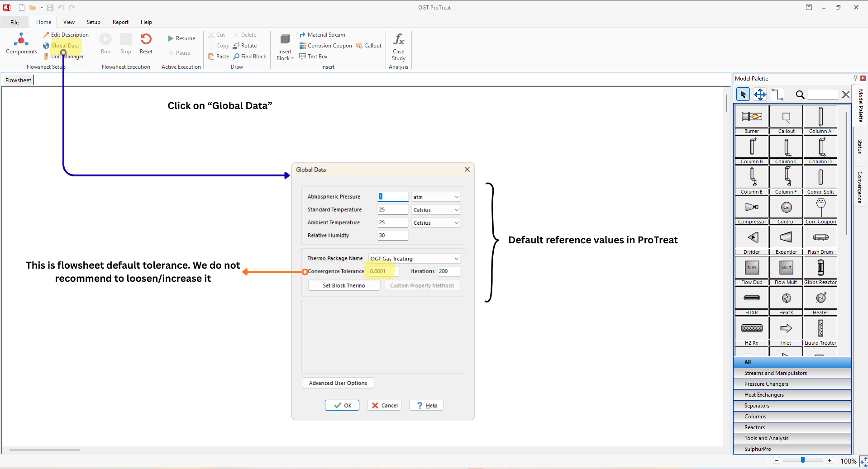Activate the palette pan move tool
This screenshot has width=868, height=469.
pyautogui.click(x=760, y=95)
